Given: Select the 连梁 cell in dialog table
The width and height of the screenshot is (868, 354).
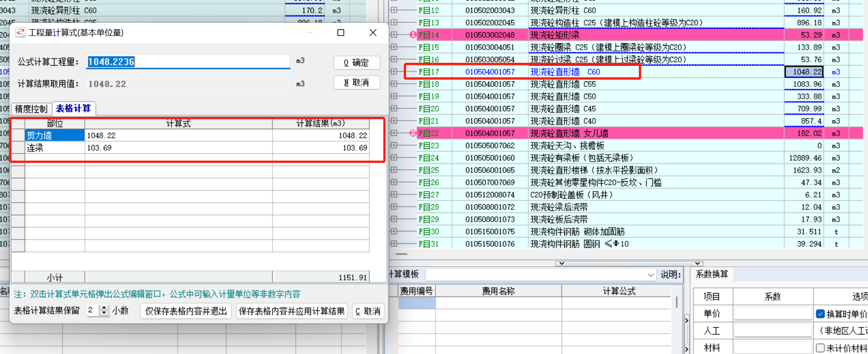Looking at the screenshot, I should (x=55, y=147).
